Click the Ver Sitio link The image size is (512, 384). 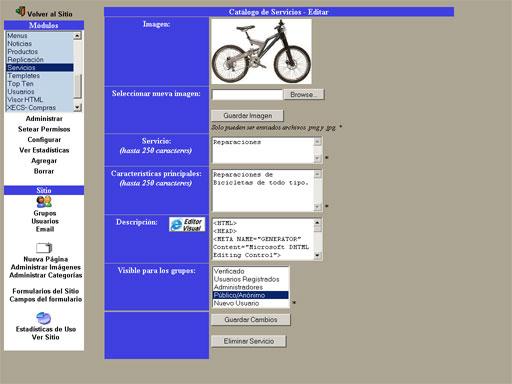coord(46,337)
